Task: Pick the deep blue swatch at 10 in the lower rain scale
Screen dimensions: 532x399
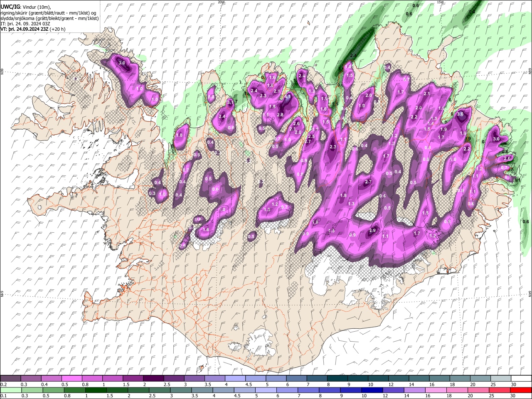Action: [372, 390]
